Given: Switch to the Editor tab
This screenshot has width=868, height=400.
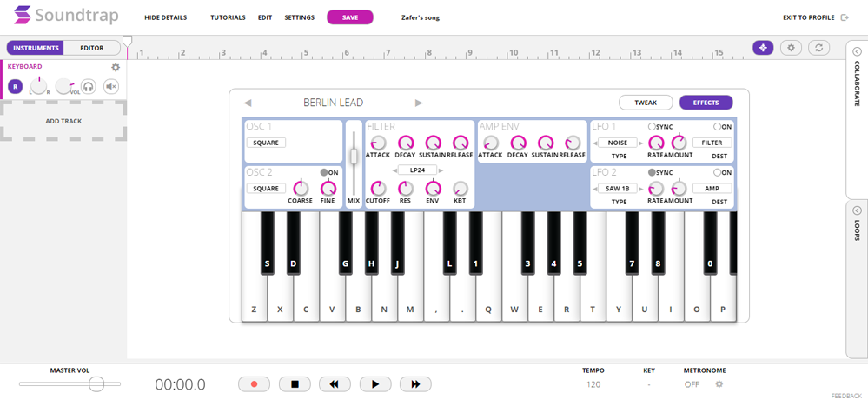Looking at the screenshot, I should (92, 48).
